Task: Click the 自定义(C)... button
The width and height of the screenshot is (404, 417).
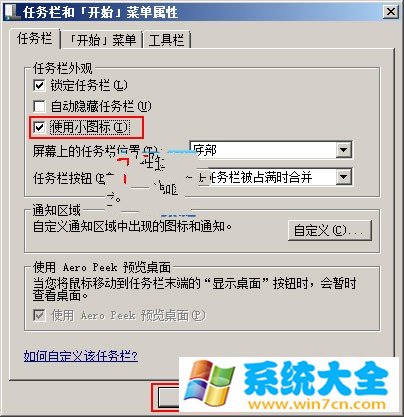Action: click(x=329, y=230)
